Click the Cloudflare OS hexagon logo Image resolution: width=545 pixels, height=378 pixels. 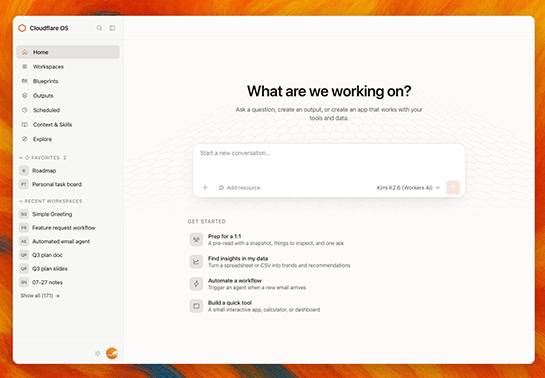point(22,28)
